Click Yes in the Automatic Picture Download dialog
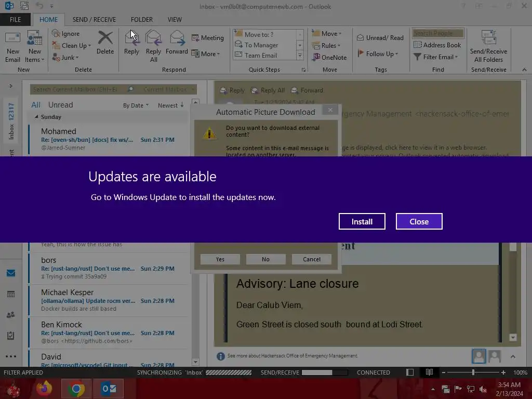 tap(220, 259)
